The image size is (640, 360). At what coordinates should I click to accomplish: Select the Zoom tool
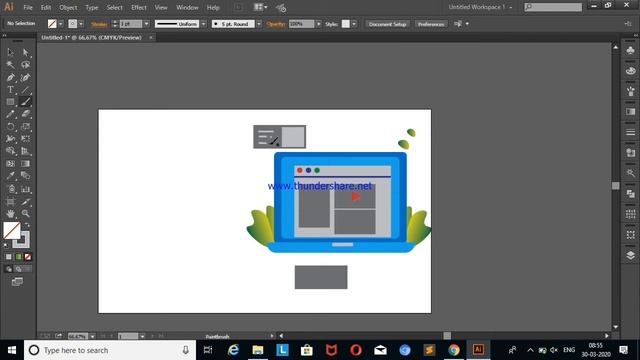[26, 213]
